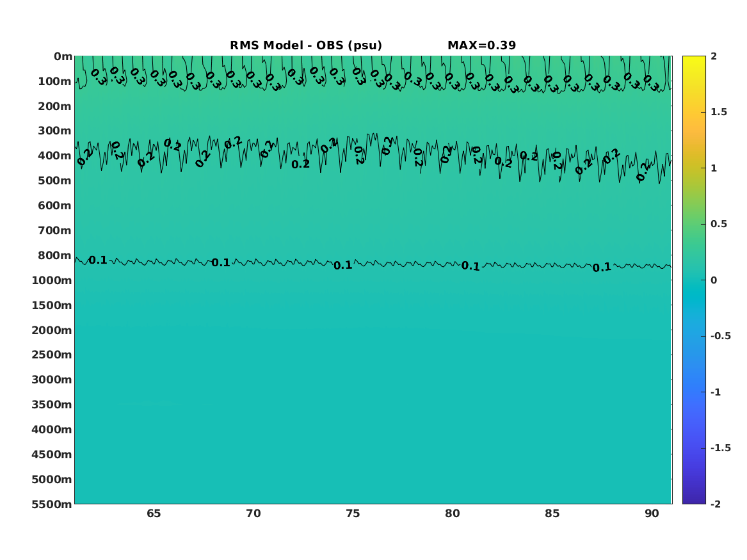Click the colorbar gradient strip
The height and width of the screenshot is (560, 747).
pyautogui.click(x=694, y=280)
